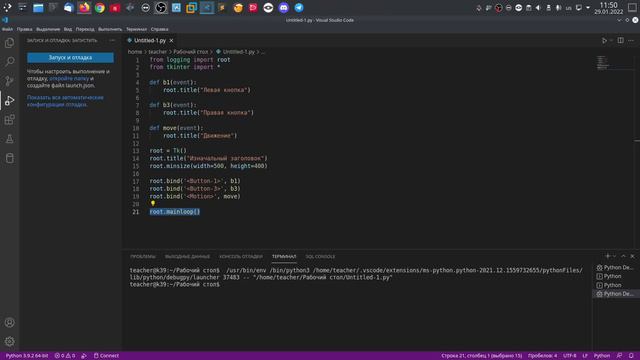Open the Справка menu
This screenshot has height=360, width=640.
159,29
